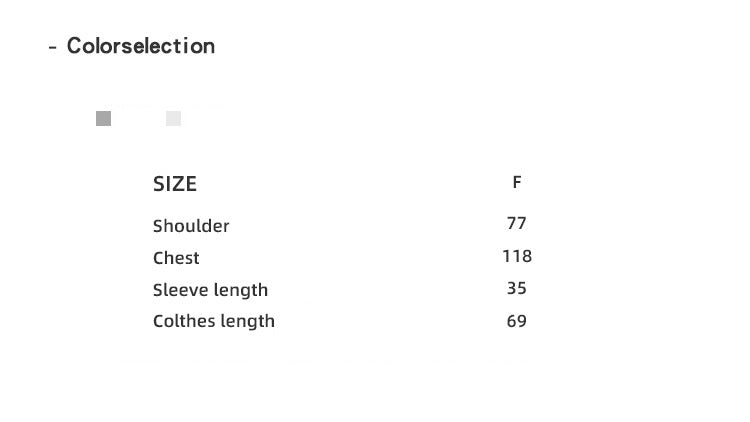Click the F size column header

pos(517,182)
